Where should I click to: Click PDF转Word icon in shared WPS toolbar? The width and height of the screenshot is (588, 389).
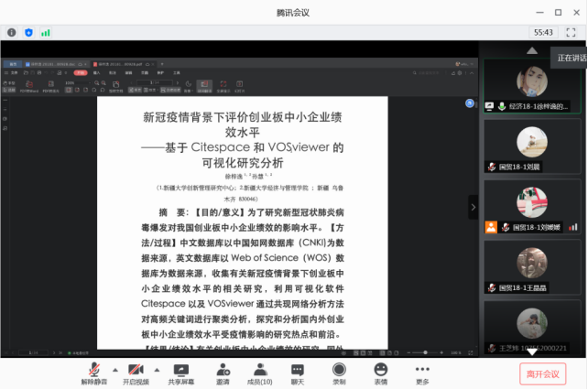point(29,87)
